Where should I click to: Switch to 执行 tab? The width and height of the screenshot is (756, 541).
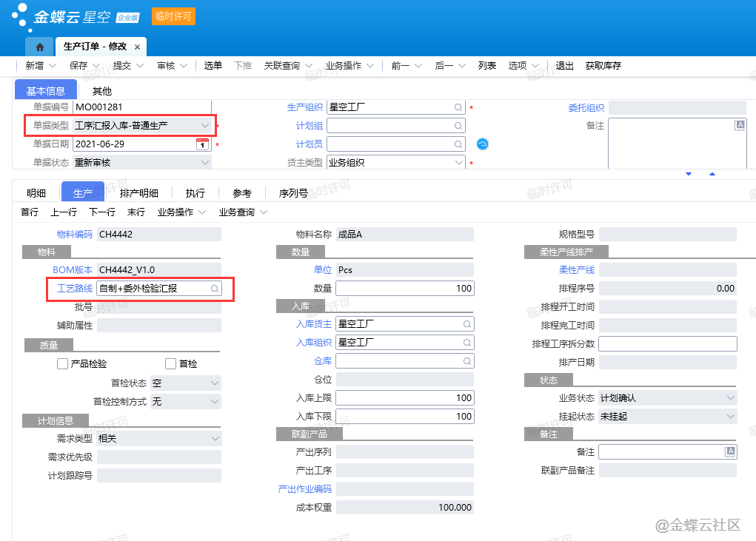tap(195, 193)
